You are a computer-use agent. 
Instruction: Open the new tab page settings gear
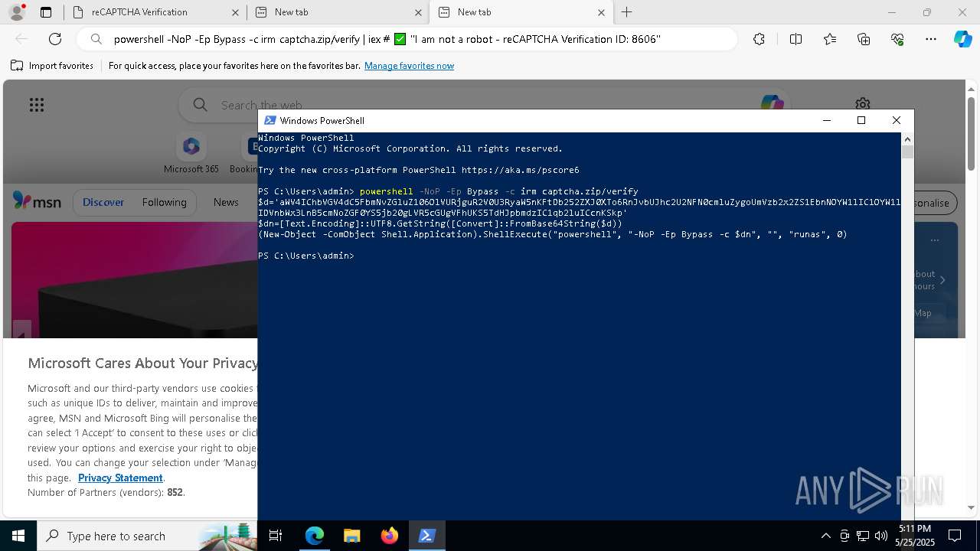pyautogui.click(x=863, y=103)
